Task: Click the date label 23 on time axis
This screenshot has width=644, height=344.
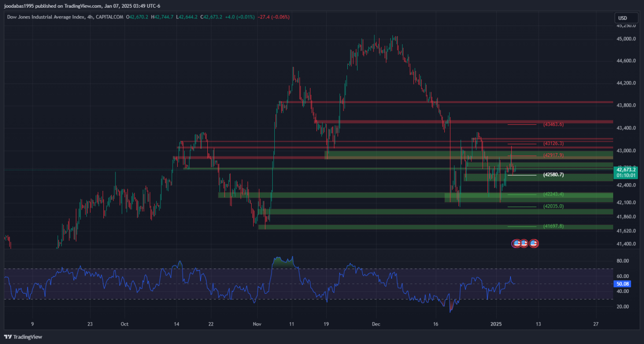Action: pyautogui.click(x=90, y=324)
